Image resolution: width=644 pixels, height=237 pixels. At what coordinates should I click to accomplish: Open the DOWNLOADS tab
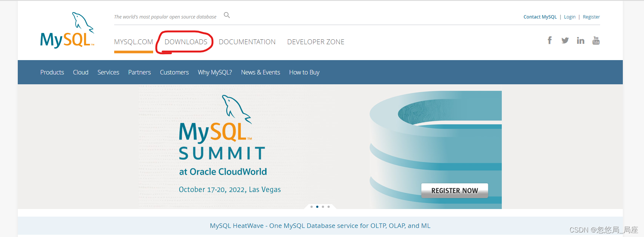186,42
